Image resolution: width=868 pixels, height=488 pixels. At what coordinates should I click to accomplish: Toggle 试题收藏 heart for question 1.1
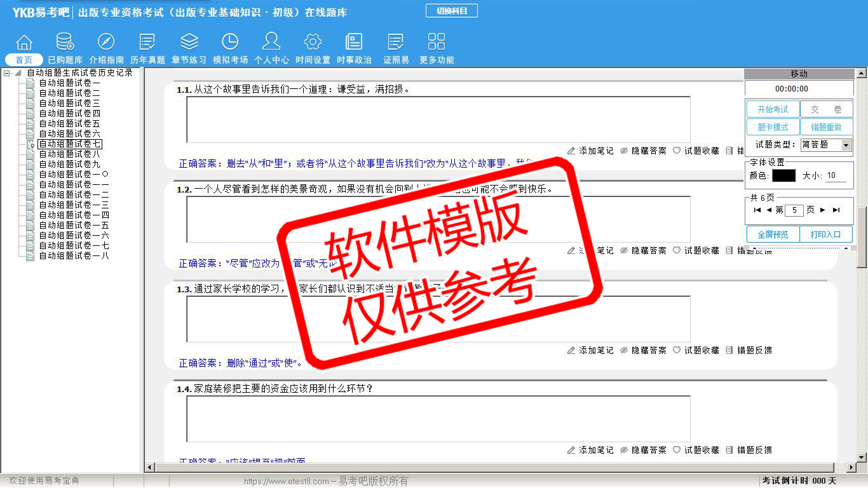(x=696, y=151)
